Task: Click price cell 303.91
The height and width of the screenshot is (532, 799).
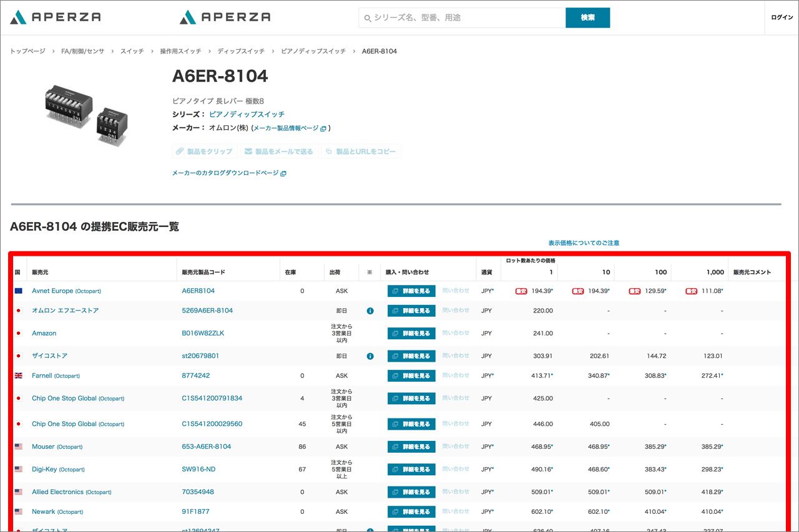Action: (x=542, y=356)
